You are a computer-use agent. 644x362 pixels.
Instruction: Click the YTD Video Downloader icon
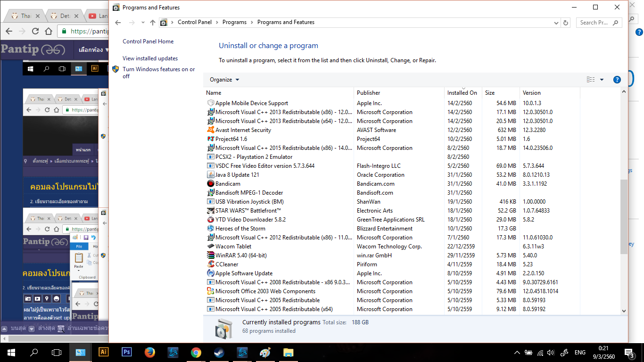211,220
